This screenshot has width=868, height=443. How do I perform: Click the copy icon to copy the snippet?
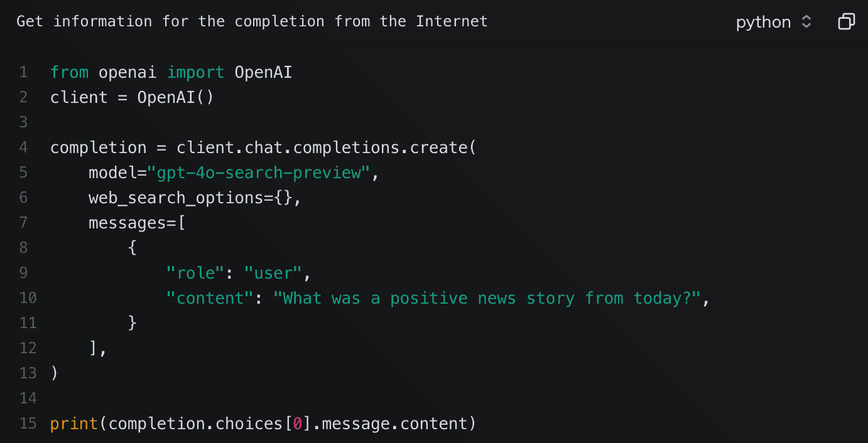coord(846,21)
